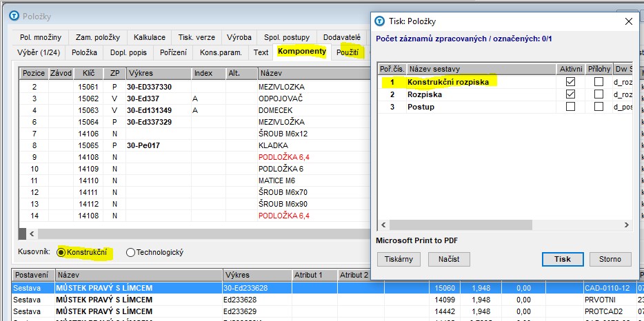Close the Tisk: Položky dialog
The image size is (644, 321).
628,21
